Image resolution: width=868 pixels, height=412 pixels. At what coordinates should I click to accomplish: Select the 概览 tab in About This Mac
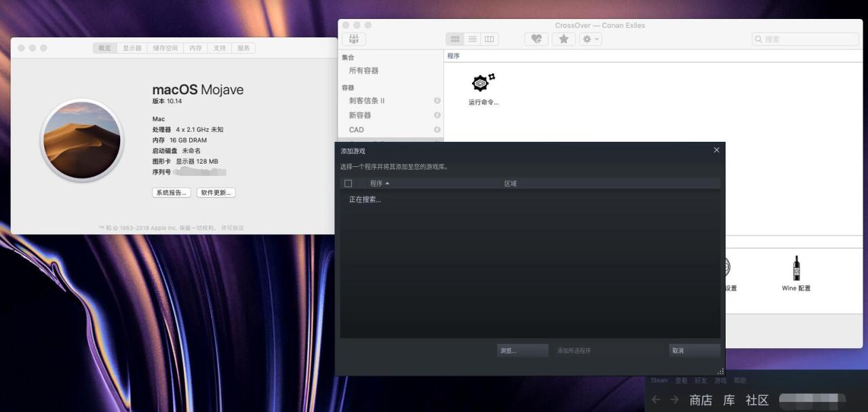[x=104, y=48]
